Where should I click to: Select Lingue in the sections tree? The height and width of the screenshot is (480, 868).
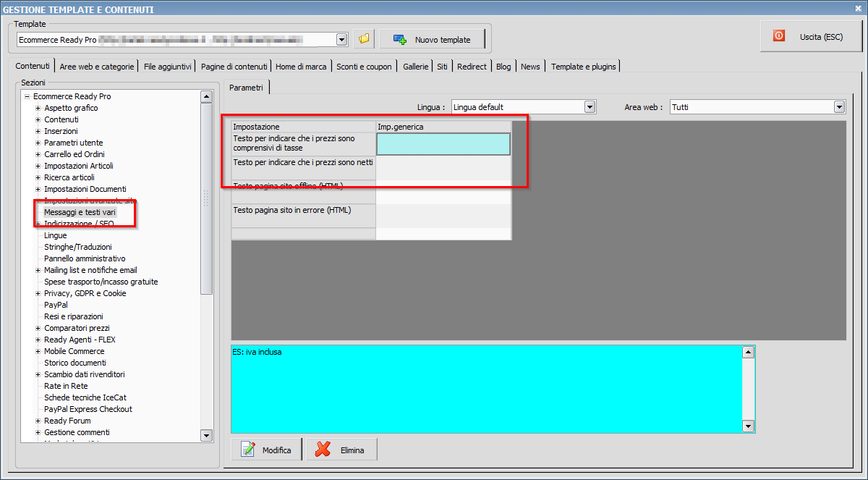(x=55, y=235)
